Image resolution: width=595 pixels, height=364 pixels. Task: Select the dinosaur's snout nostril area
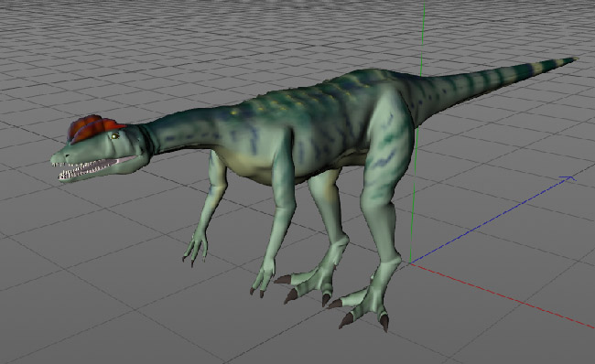point(65,155)
